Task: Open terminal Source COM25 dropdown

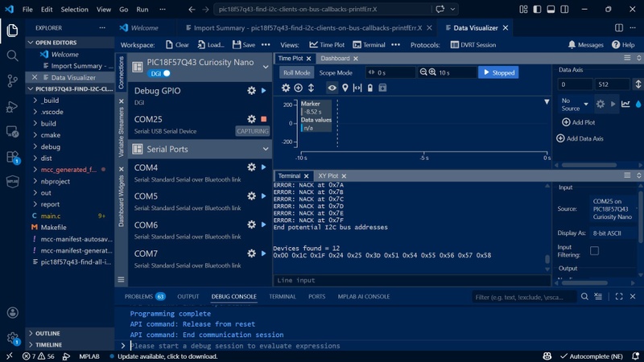Action: click(x=613, y=209)
